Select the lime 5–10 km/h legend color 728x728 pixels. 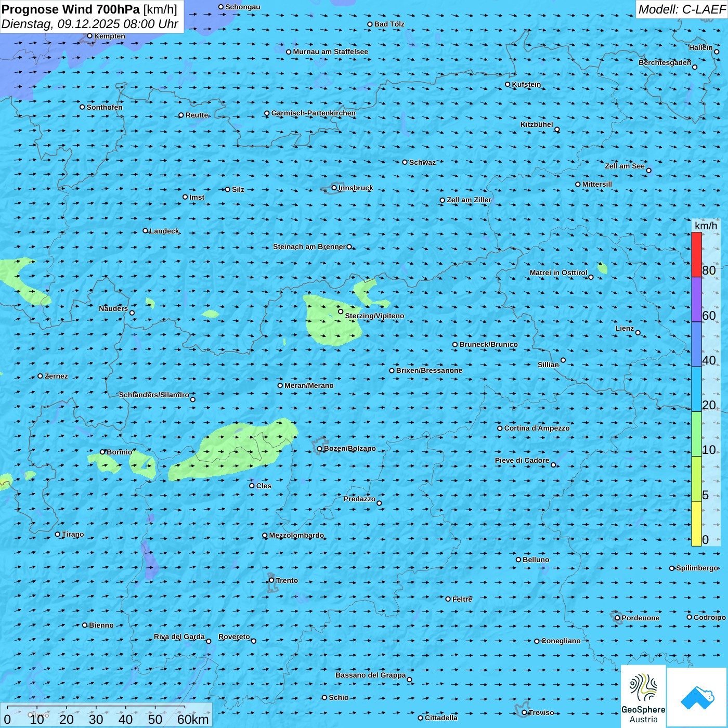(696, 479)
